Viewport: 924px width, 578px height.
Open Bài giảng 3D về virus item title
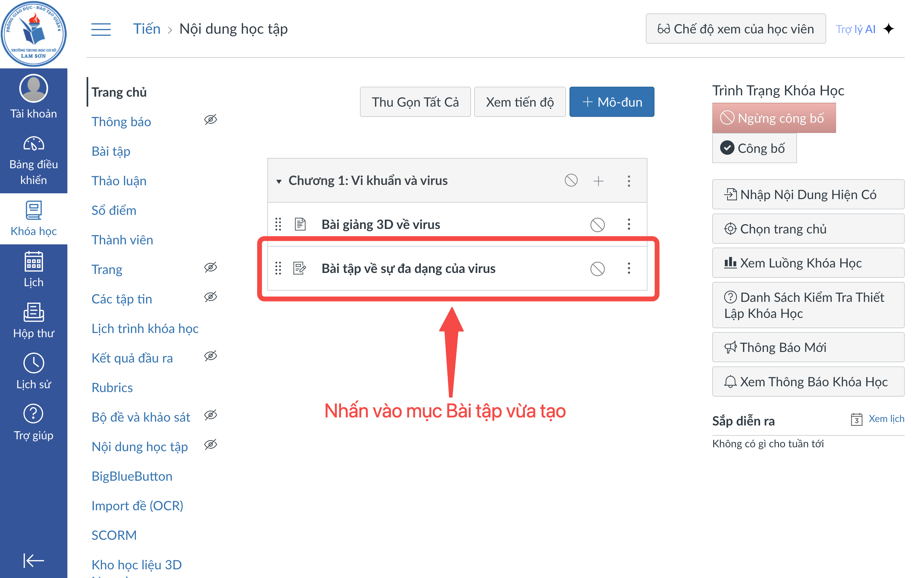(x=381, y=224)
